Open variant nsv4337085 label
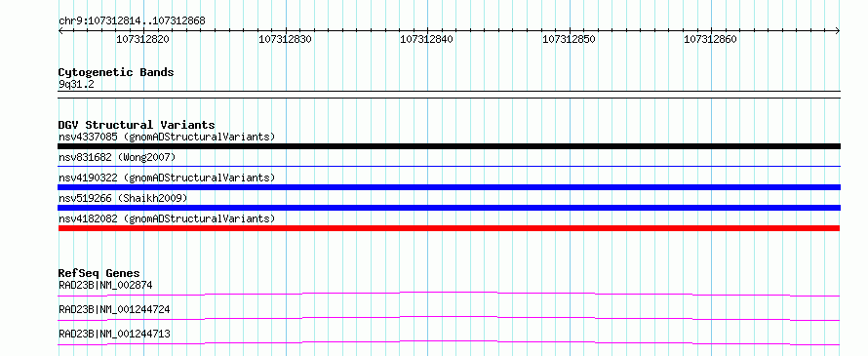868x356 pixels. 167,137
